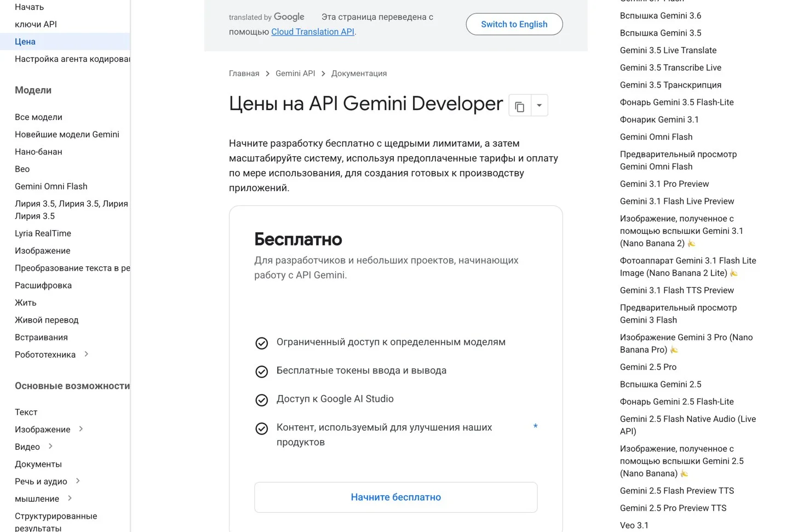Click checkmark icon beside Контент, используемый
Screen dimensions: 792x532
tap(262, 428)
